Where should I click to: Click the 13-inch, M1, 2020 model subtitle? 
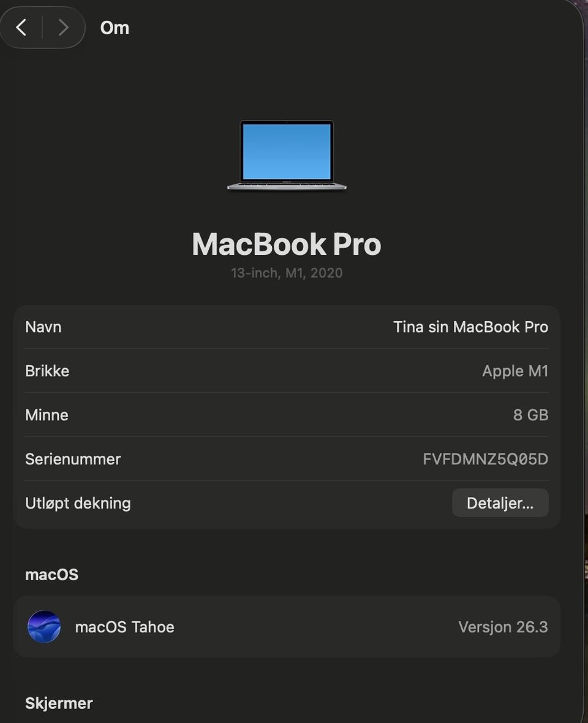point(287,273)
